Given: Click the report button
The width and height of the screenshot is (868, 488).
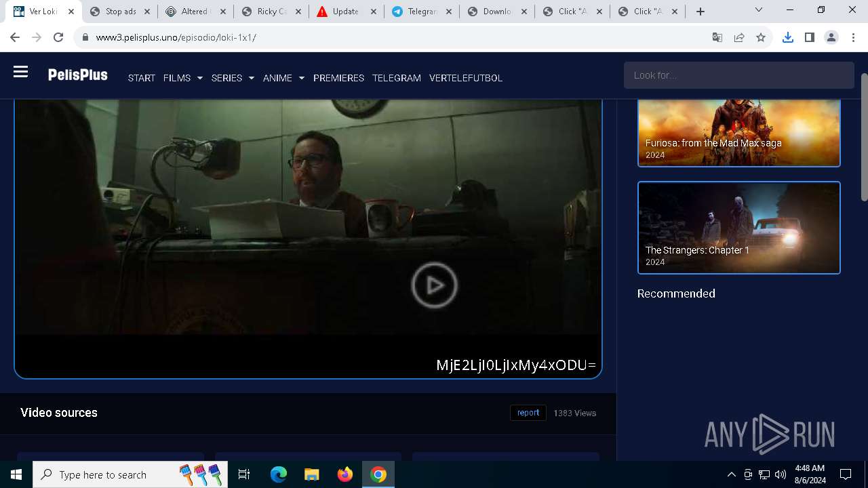Looking at the screenshot, I should tap(528, 412).
